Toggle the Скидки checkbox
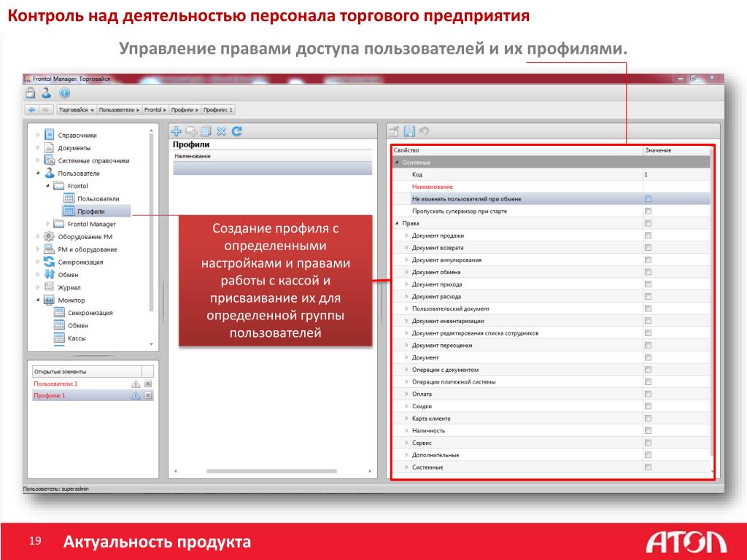The height and width of the screenshot is (560, 747). [648, 406]
